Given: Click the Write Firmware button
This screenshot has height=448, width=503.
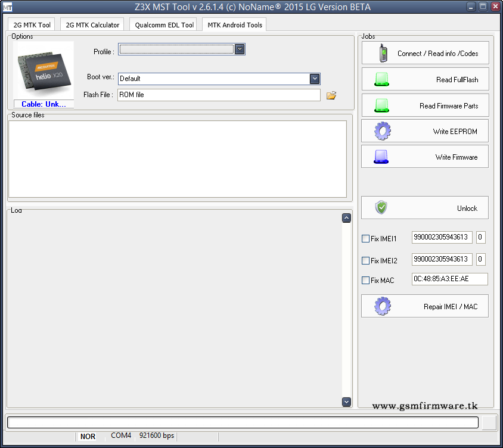Looking at the screenshot, I should (x=425, y=157).
